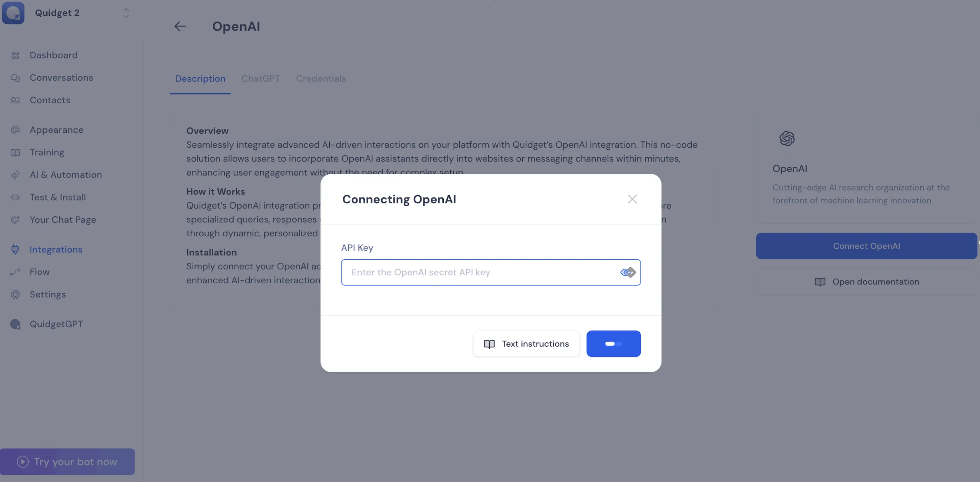Click the Conversations chat bubble icon
The width and height of the screenshot is (980, 482).
(x=15, y=78)
